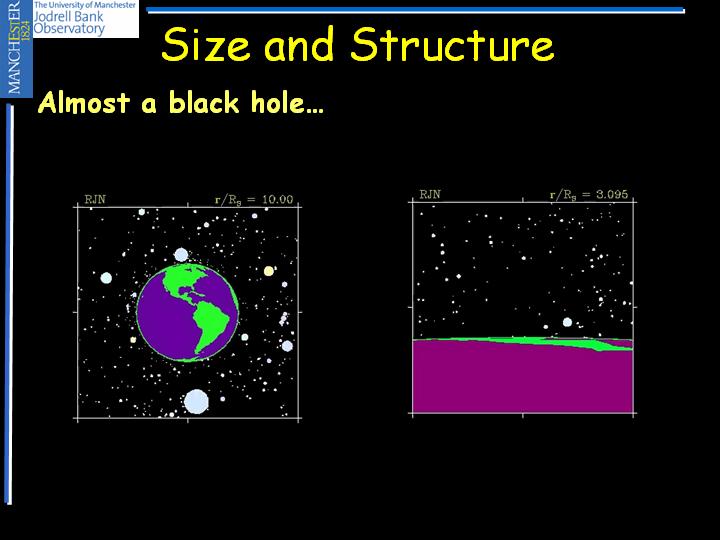720x540 pixels.
Task: Click the 'Size and Structure' slide title
Action: tap(358, 45)
